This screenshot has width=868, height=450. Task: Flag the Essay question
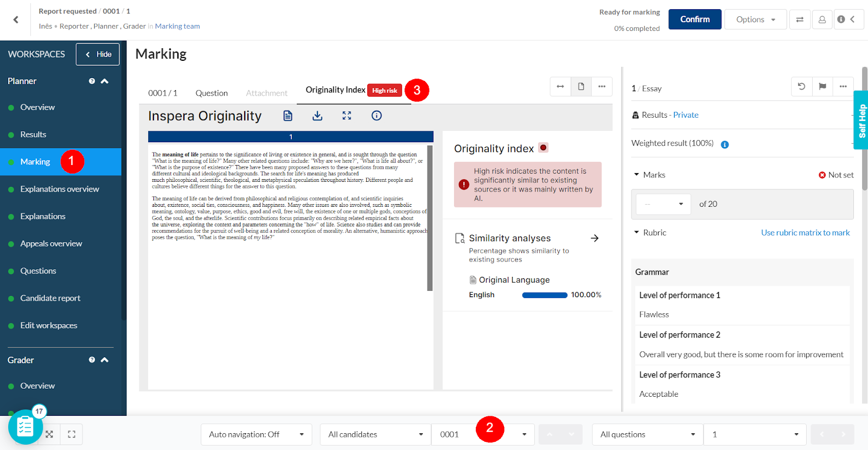point(822,86)
